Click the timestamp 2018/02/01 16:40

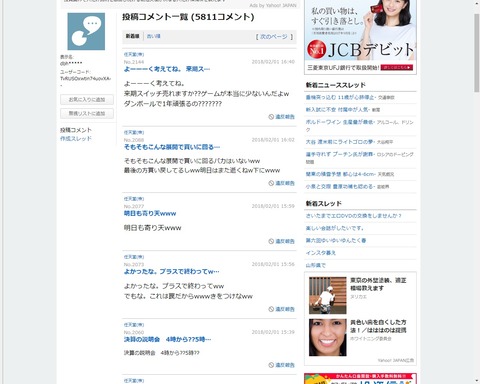click(273, 62)
